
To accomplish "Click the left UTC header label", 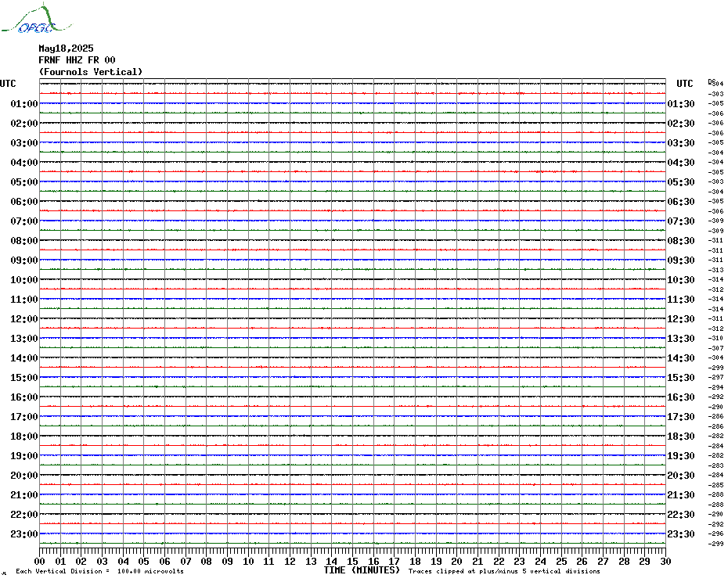I will point(8,84).
